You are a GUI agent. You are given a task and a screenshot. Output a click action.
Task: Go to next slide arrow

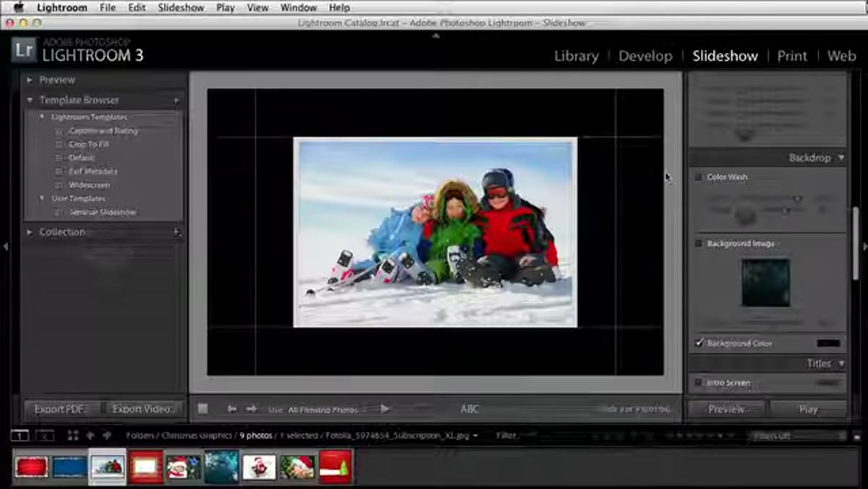pyautogui.click(x=251, y=409)
